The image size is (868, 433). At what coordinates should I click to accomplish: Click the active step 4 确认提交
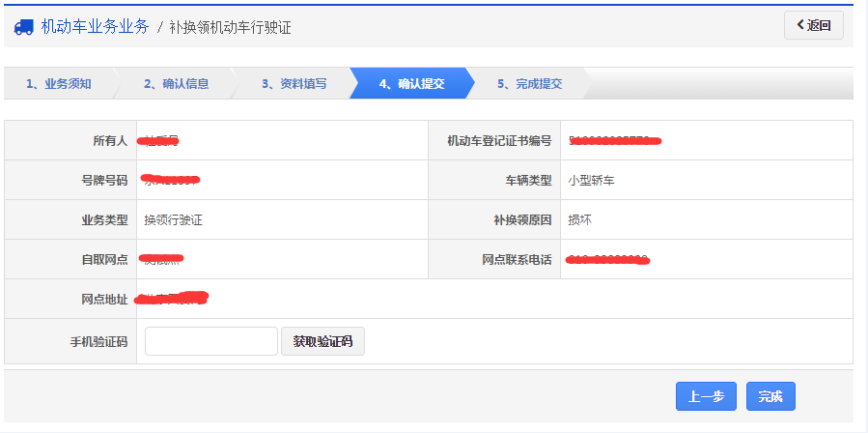click(x=411, y=83)
